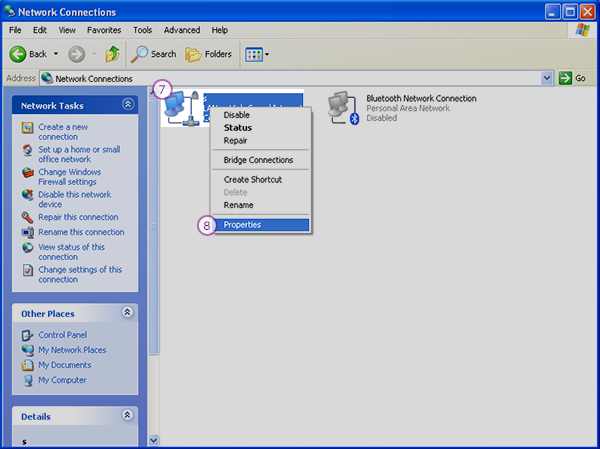600x449 pixels.
Task: Click the Forward arrow icon
Action: click(77, 54)
